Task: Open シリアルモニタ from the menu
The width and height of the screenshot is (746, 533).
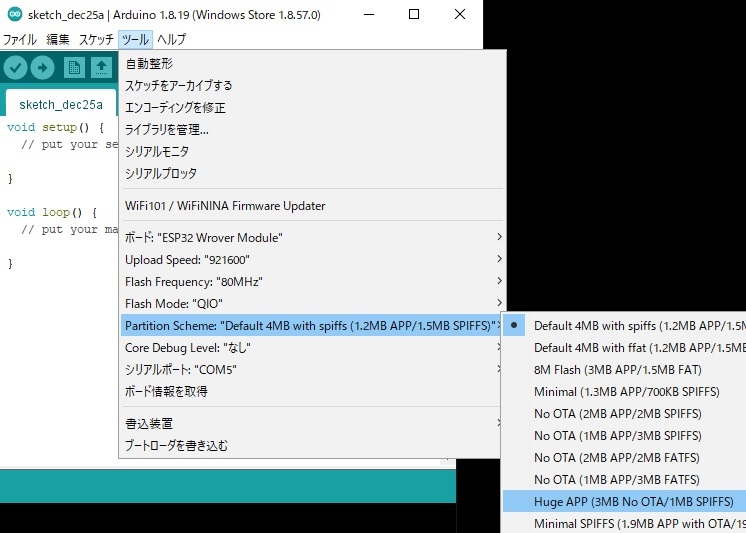Action: point(312,151)
